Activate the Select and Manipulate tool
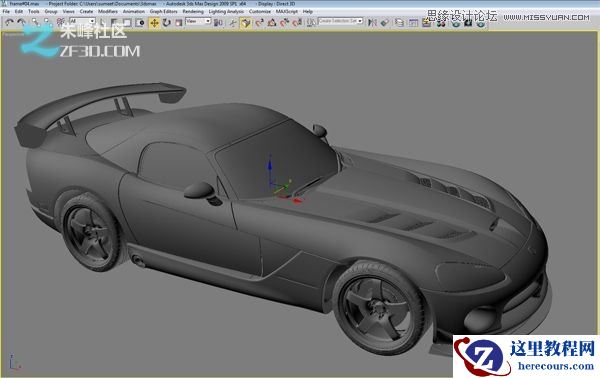 pos(233,23)
